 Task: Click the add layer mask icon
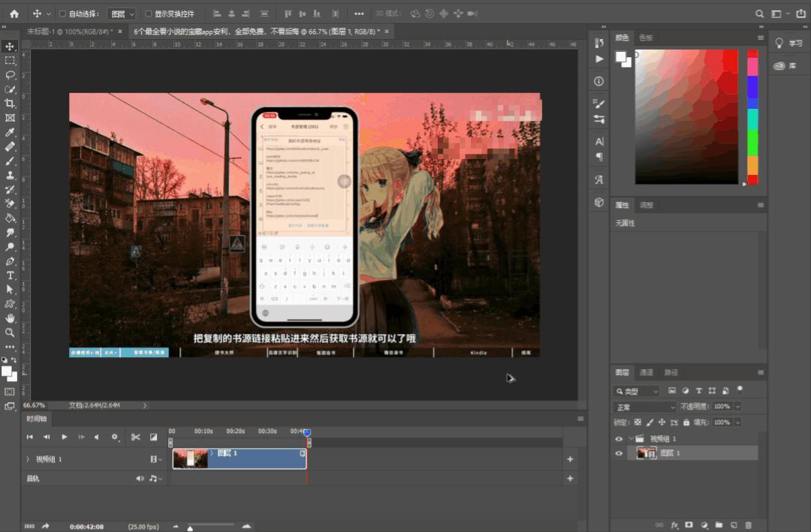(689, 525)
